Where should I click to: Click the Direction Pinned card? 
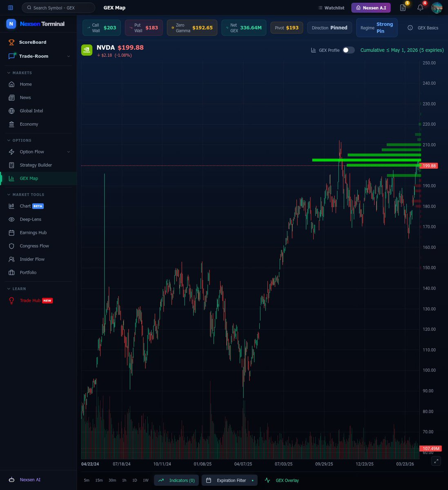click(330, 28)
